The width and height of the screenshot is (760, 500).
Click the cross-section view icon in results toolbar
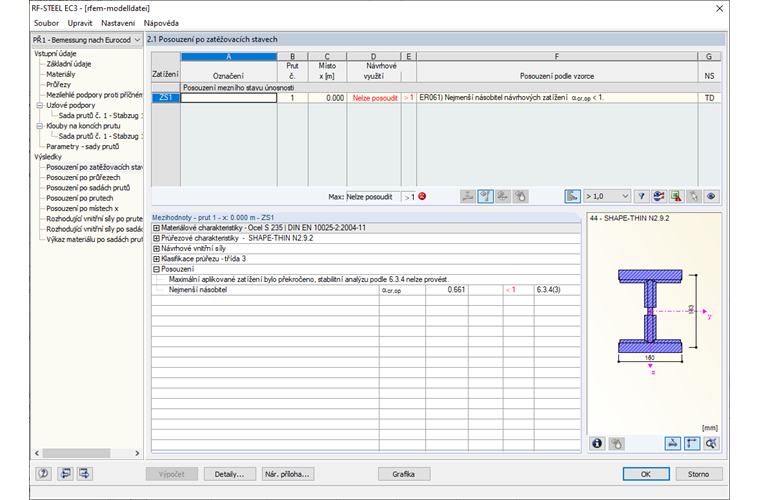[x=468, y=196]
